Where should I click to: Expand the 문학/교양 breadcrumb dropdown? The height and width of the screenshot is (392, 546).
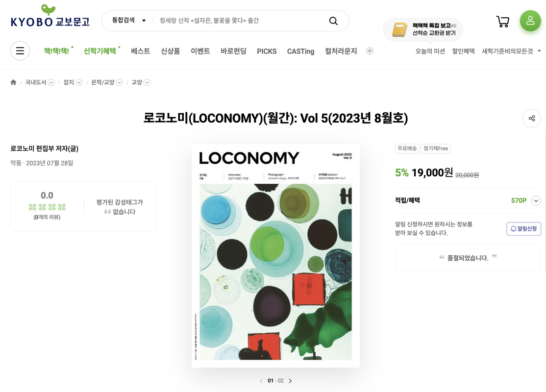120,82
